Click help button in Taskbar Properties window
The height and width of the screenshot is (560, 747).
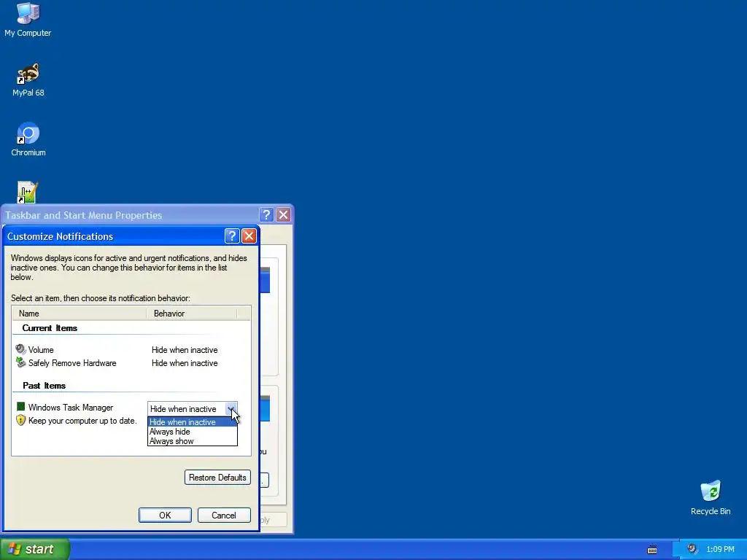pos(266,215)
